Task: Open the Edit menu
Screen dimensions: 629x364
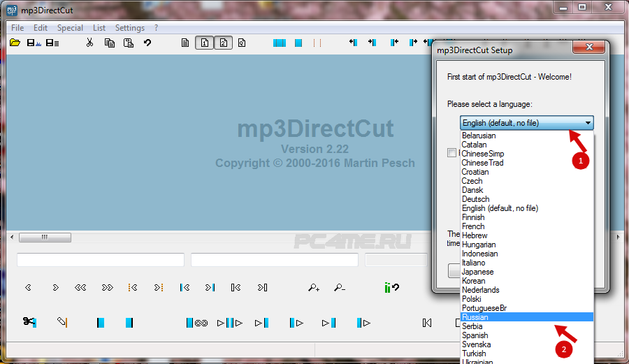Action: 40,28
